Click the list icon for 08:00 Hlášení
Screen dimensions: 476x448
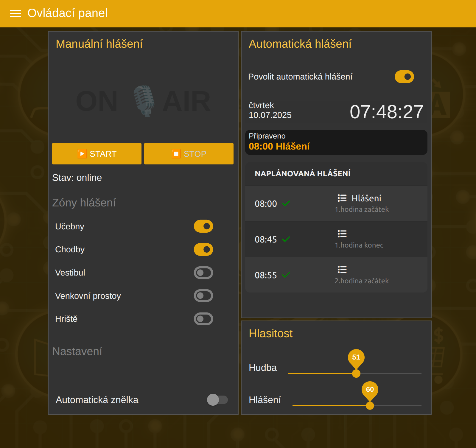[x=342, y=198]
